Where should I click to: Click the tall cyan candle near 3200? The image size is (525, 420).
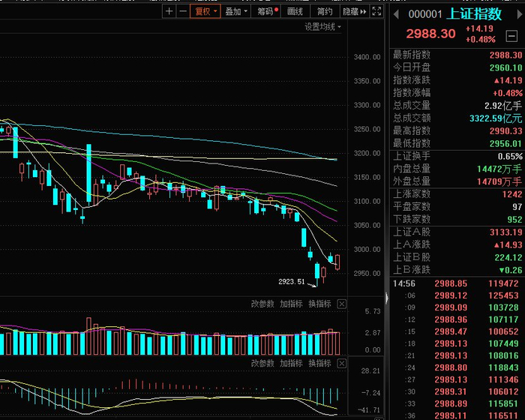coord(88,173)
